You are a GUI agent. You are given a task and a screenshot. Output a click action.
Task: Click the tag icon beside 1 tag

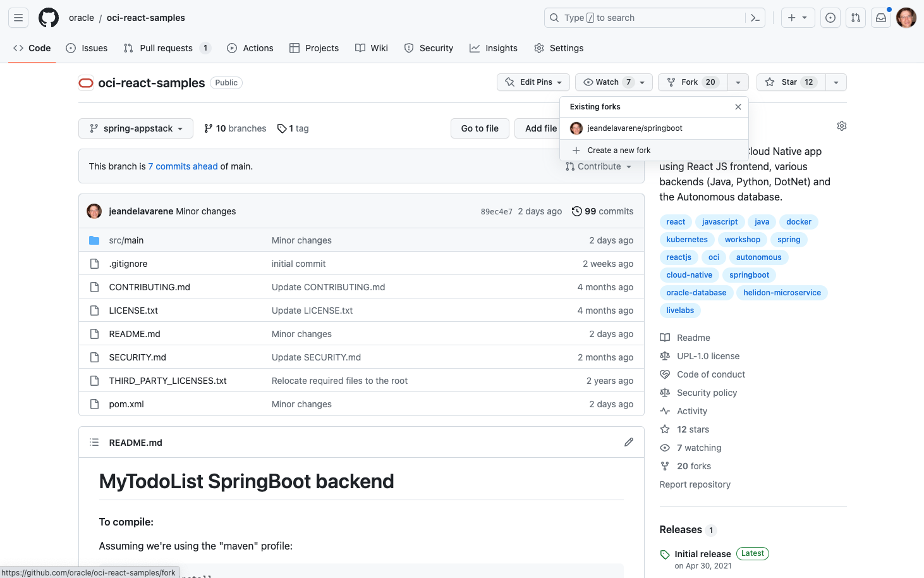pyautogui.click(x=282, y=128)
